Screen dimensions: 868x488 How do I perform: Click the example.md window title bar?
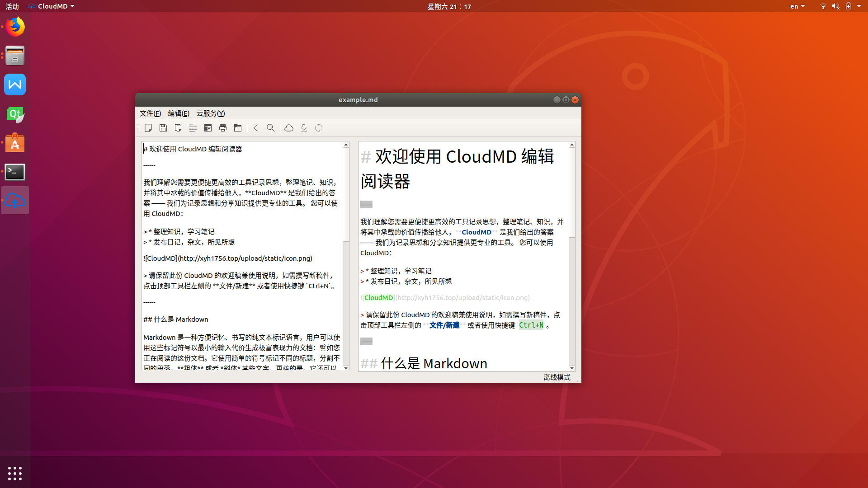coord(358,100)
